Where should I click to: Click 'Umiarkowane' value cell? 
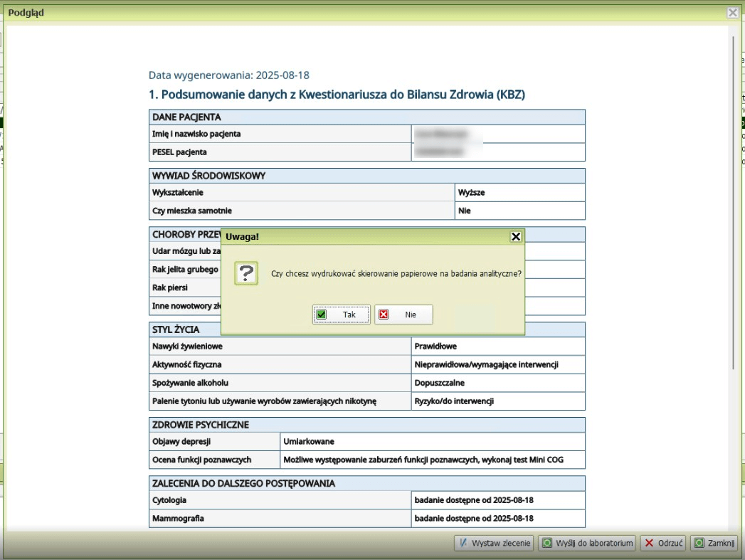point(433,441)
